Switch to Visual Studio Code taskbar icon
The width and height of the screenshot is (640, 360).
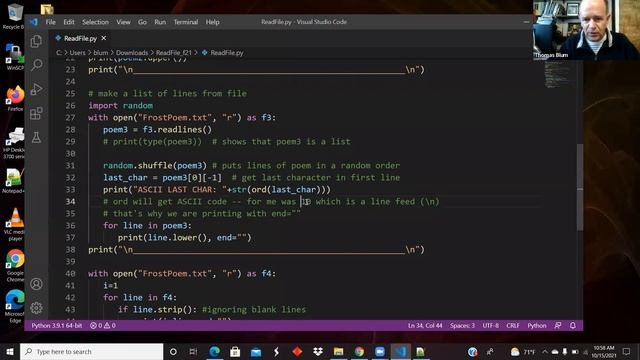click(400, 351)
